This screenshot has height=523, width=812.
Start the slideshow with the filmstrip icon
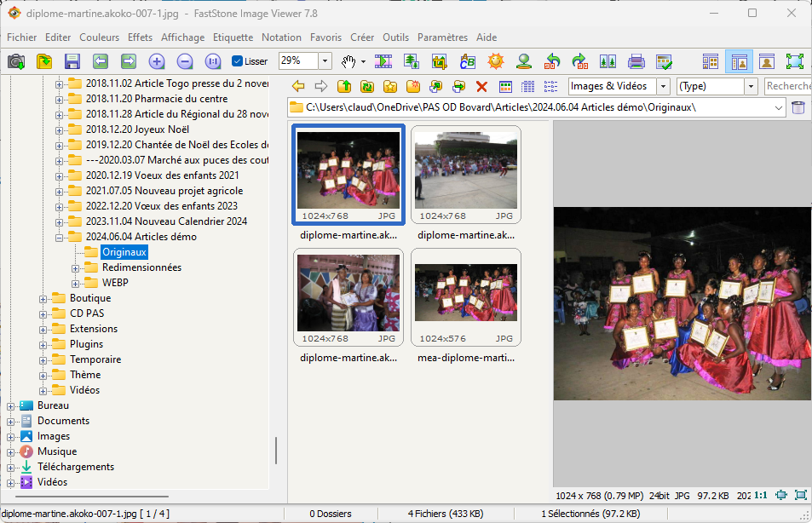click(x=383, y=61)
